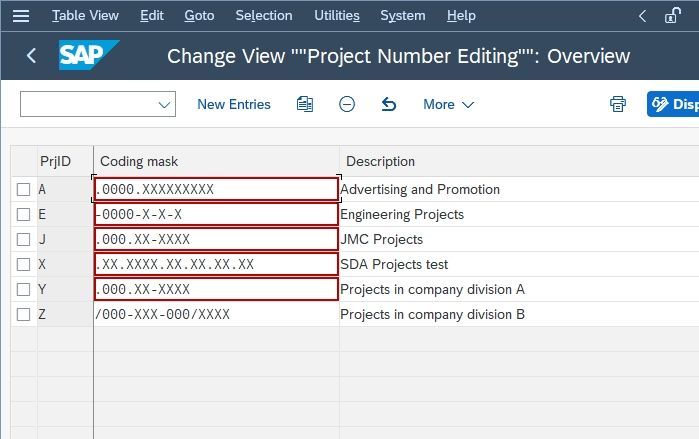699x439 pixels.
Task: Select the checkbox for row J
Action: 23,239
